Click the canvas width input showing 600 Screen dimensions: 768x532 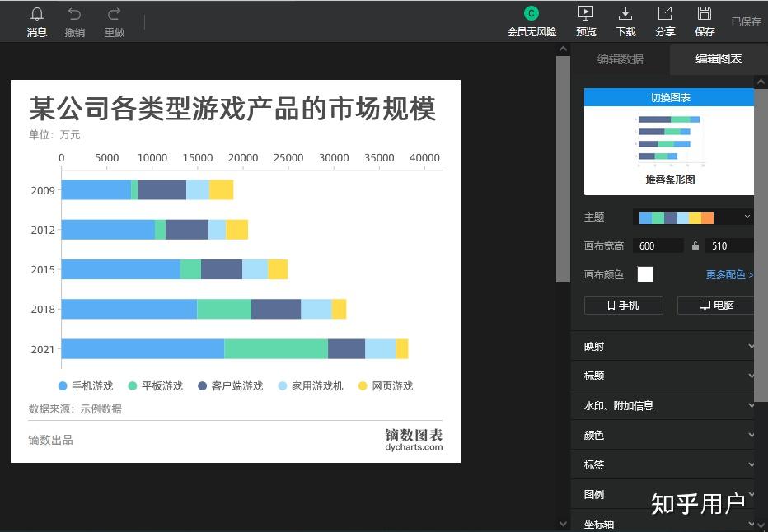[657, 245]
